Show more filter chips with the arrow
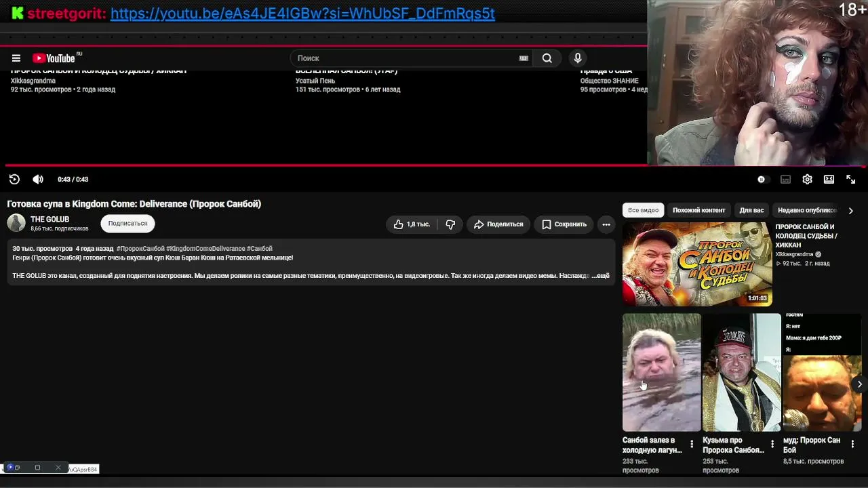868x488 pixels. click(850, 211)
